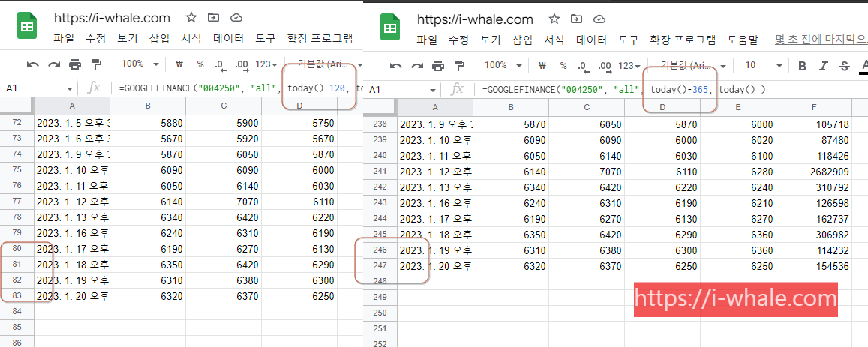The width and height of the screenshot is (868, 347).
Task: Apply percent format in right window
Action: pos(563,66)
